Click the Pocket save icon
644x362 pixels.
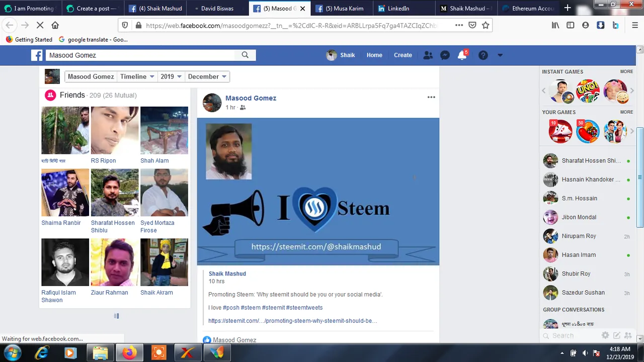pos(472,25)
